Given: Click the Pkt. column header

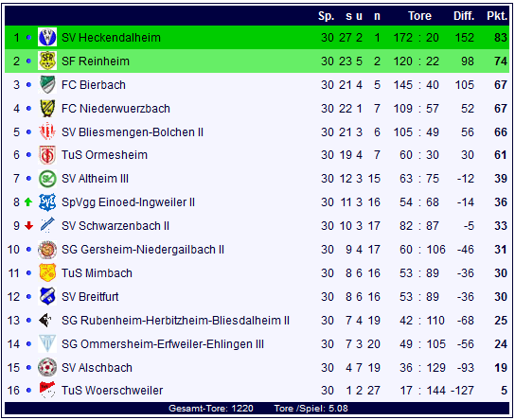Looking at the screenshot, I should click(497, 16).
